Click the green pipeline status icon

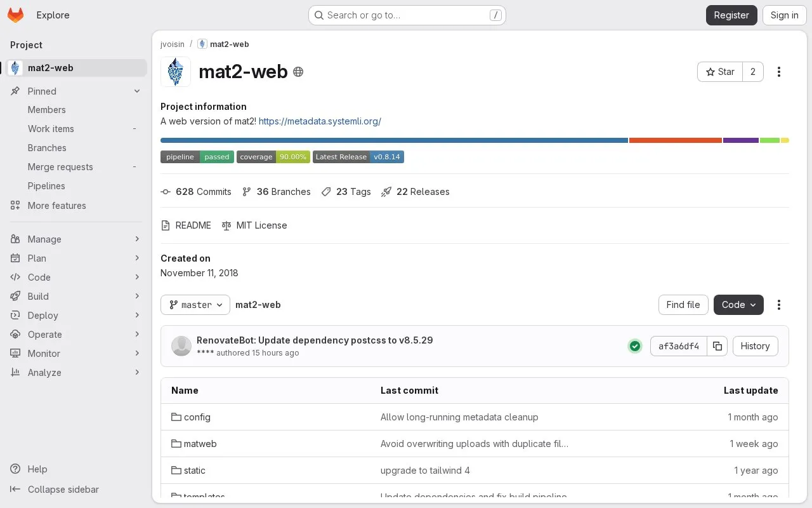tap(635, 346)
